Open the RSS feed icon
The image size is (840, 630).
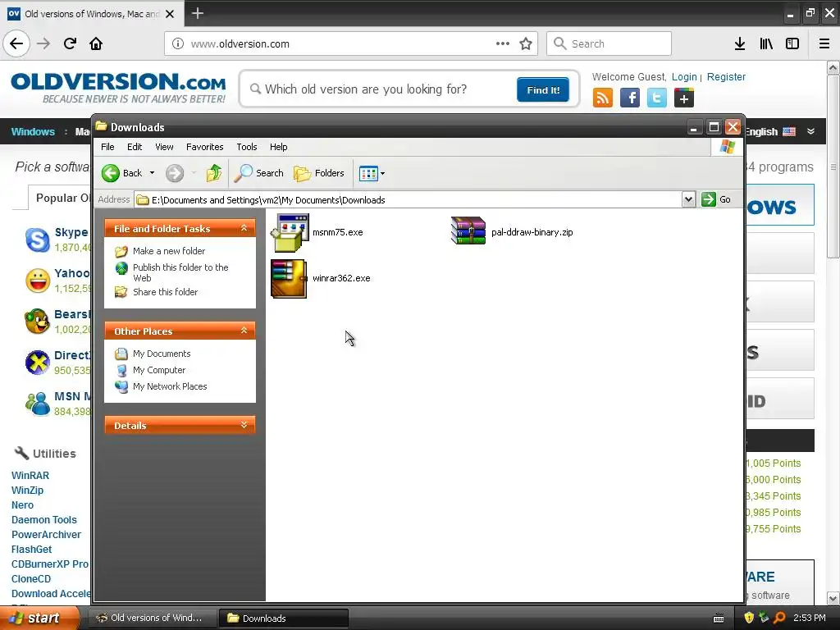coord(603,98)
